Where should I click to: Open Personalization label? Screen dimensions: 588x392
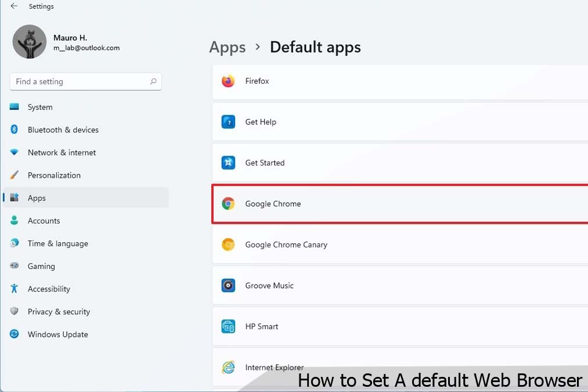coord(54,175)
